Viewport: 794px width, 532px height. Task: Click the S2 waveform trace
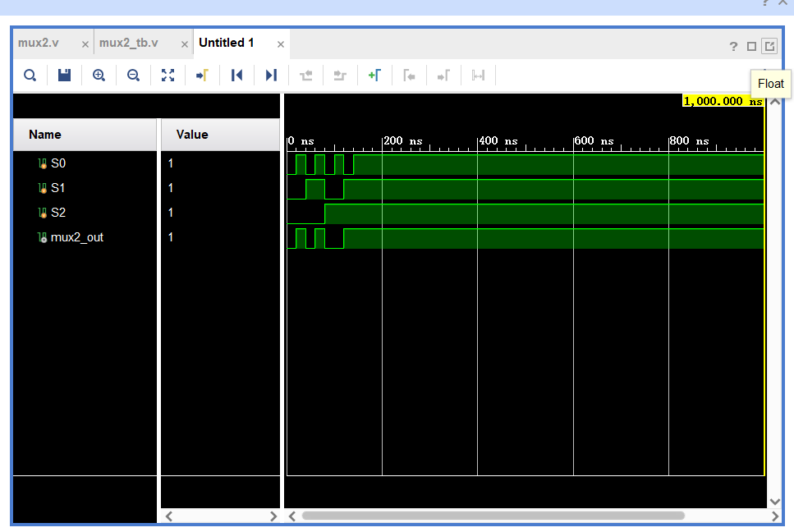coord(526,213)
